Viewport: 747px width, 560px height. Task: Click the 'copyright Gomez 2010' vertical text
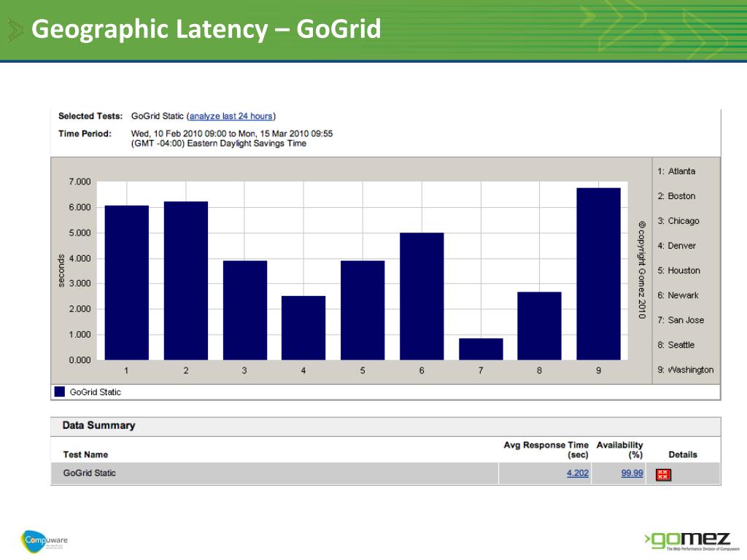point(642,270)
